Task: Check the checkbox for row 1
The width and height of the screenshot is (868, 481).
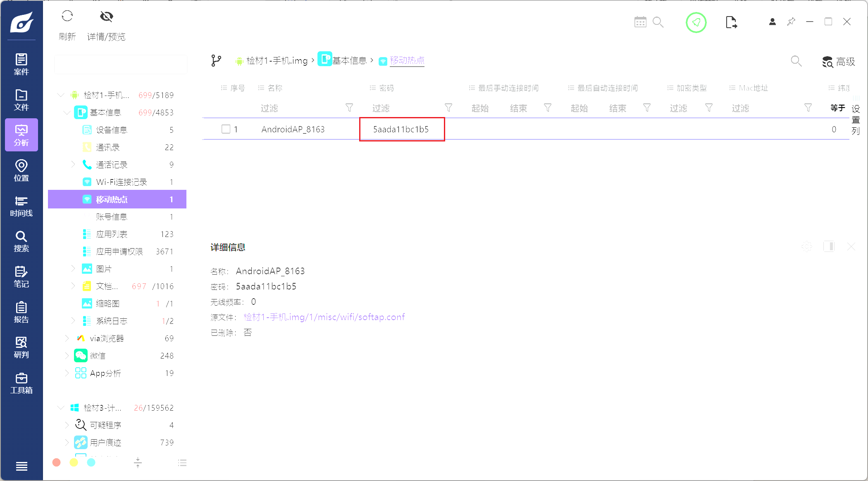Action: (x=226, y=129)
